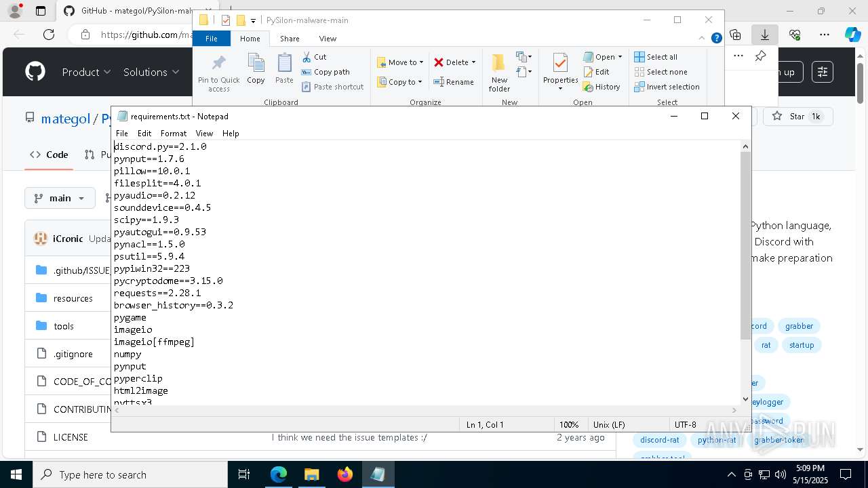Open the Code tab on GitHub

tap(49, 155)
